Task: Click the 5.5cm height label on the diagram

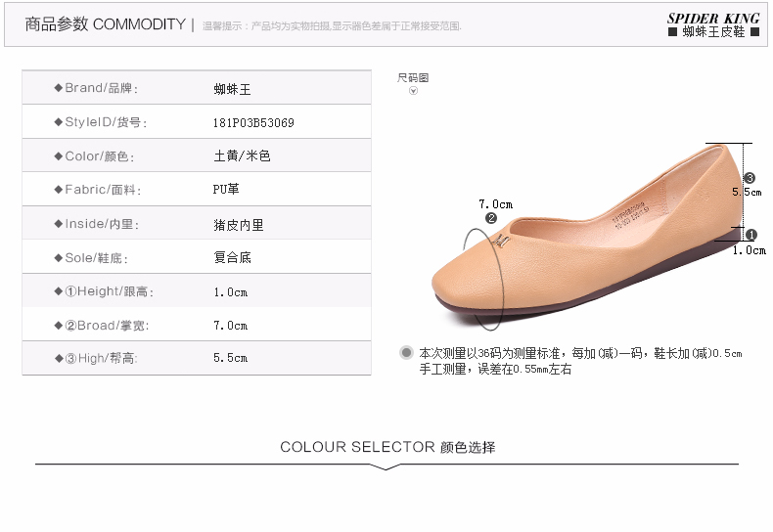Action: pyautogui.click(x=747, y=192)
